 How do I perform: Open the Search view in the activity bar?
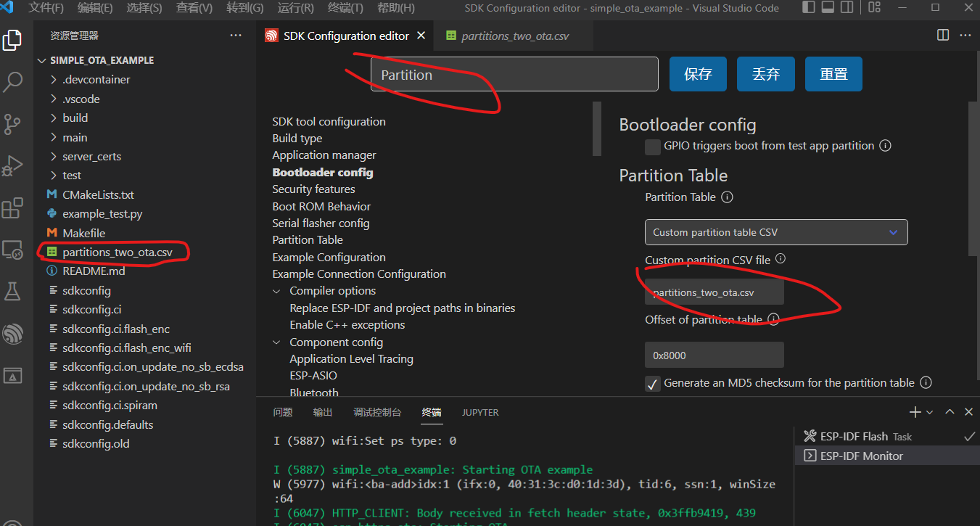12,82
